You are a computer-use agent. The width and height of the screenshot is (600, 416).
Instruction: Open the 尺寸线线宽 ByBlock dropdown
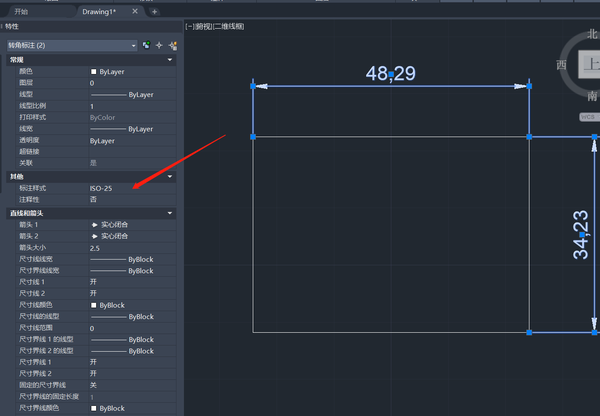point(132,259)
